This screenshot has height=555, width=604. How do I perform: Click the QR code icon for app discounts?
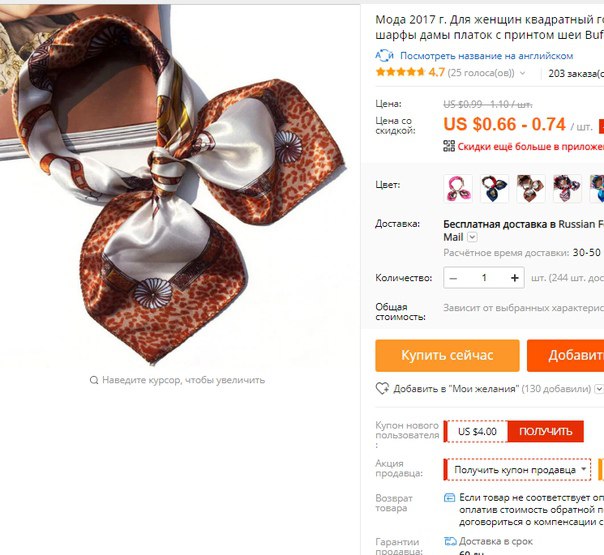(x=449, y=146)
